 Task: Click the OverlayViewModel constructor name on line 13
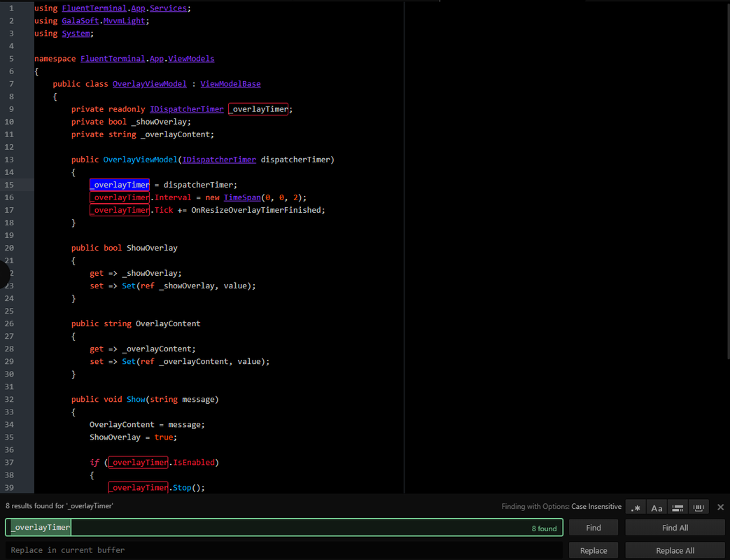[141, 160]
